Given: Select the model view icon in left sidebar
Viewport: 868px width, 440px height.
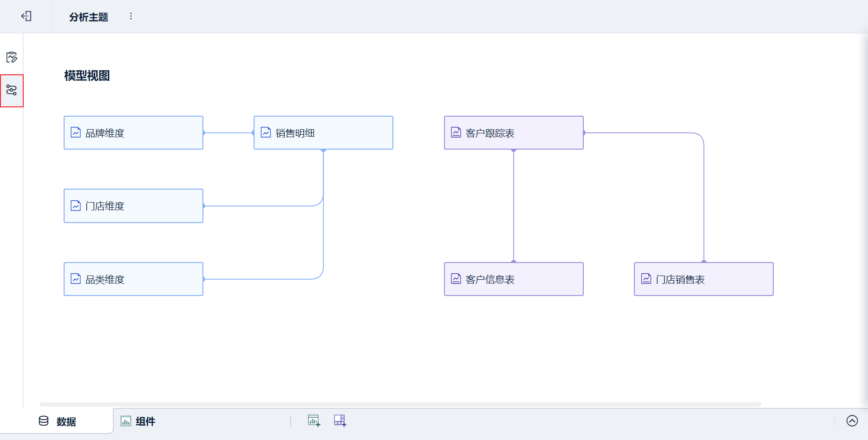Looking at the screenshot, I should pyautogui.click(x=12, y=90).
